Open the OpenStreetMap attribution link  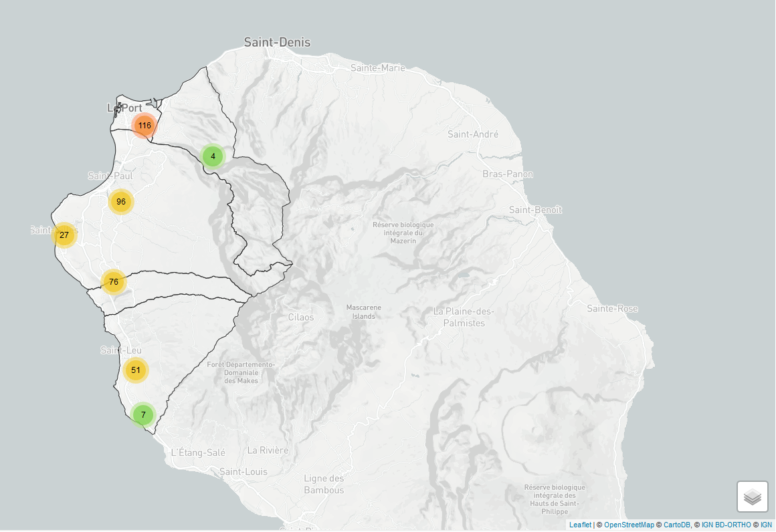pos(629,525)
